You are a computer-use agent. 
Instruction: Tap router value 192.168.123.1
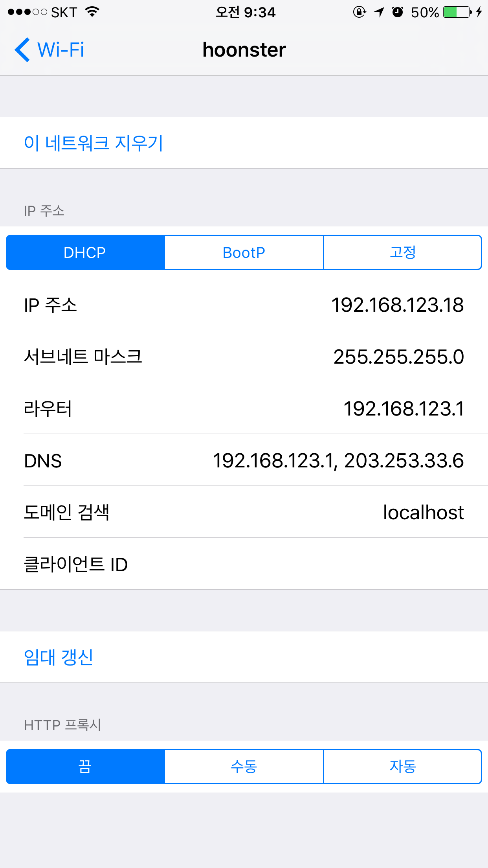pyautogui.click(x=404, y=409)
